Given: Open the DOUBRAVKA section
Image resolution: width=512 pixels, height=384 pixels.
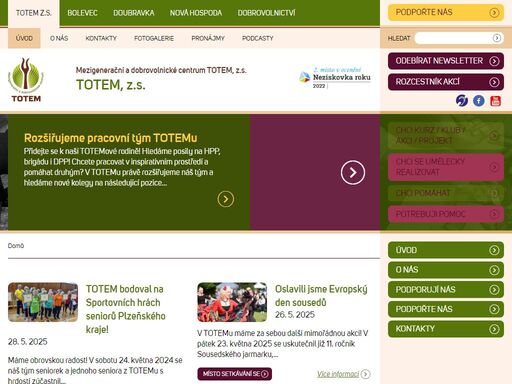Looking at the screenshot, I should (x=134, y=13).
